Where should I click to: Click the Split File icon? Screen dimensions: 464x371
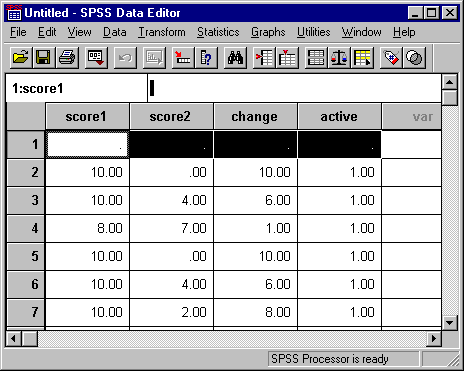coord(316,58)
